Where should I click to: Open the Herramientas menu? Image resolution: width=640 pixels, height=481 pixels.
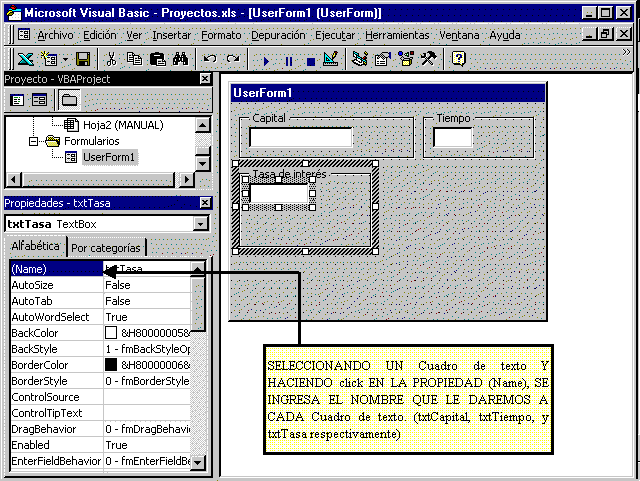click(x=397, y=36)
